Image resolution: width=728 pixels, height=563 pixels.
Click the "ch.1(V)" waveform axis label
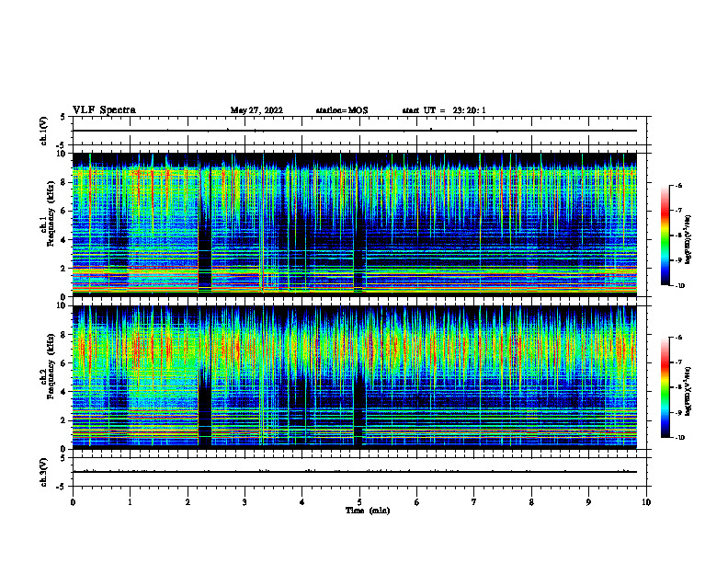tap(43, 131)
